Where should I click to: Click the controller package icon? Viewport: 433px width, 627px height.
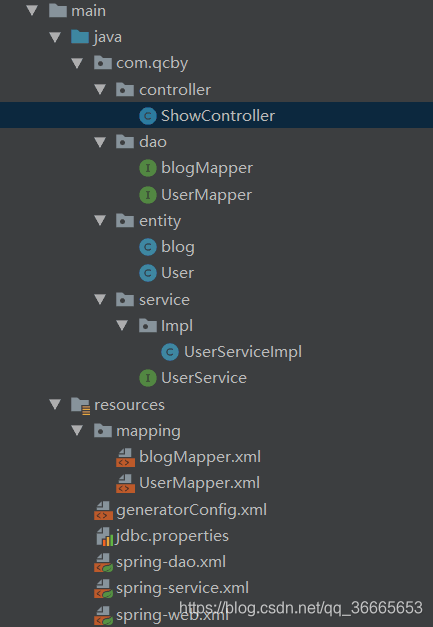(x=125, y=89)
